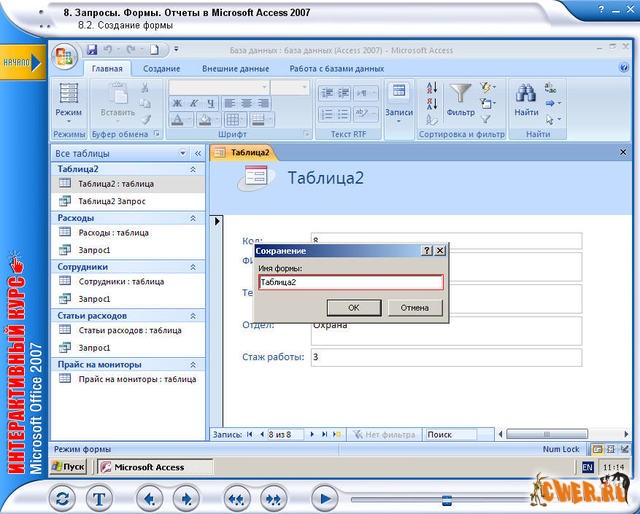This screenshot has width=640, height=514.
Task: Click OK in the save dialog
Action: point(353,308)
